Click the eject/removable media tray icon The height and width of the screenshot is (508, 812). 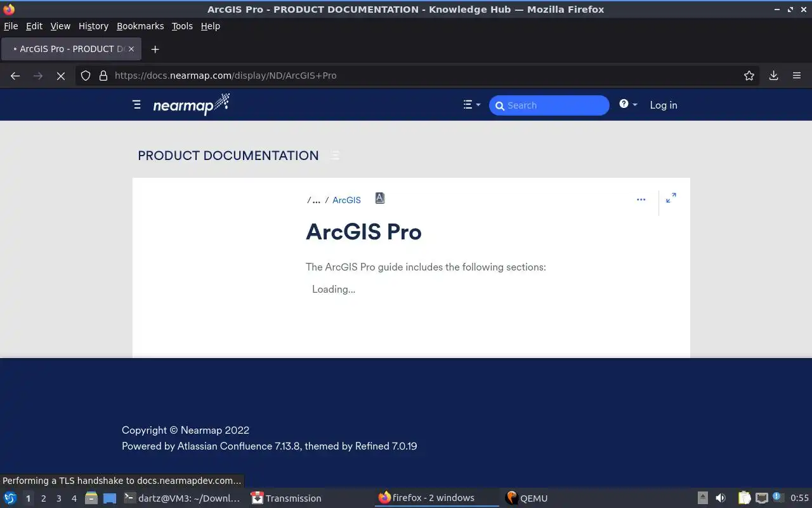pos(703,498)
